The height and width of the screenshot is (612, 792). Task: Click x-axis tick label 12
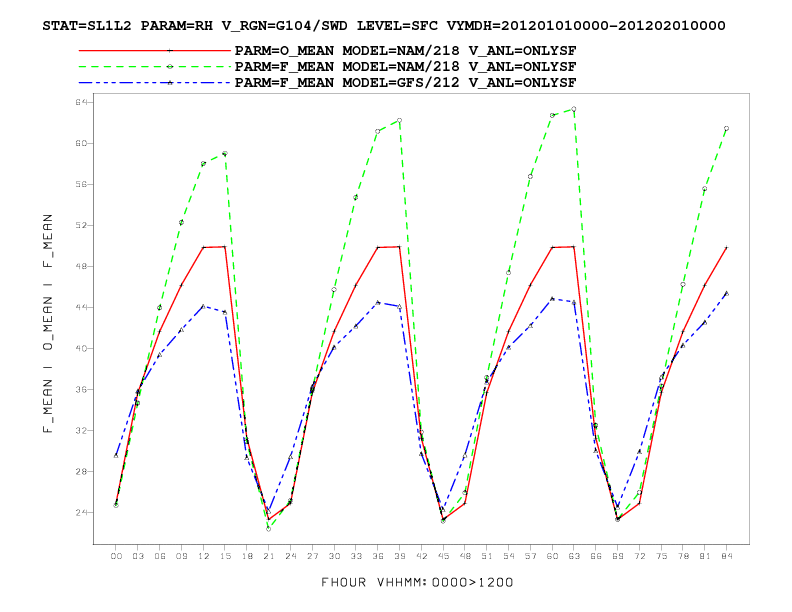203,556
